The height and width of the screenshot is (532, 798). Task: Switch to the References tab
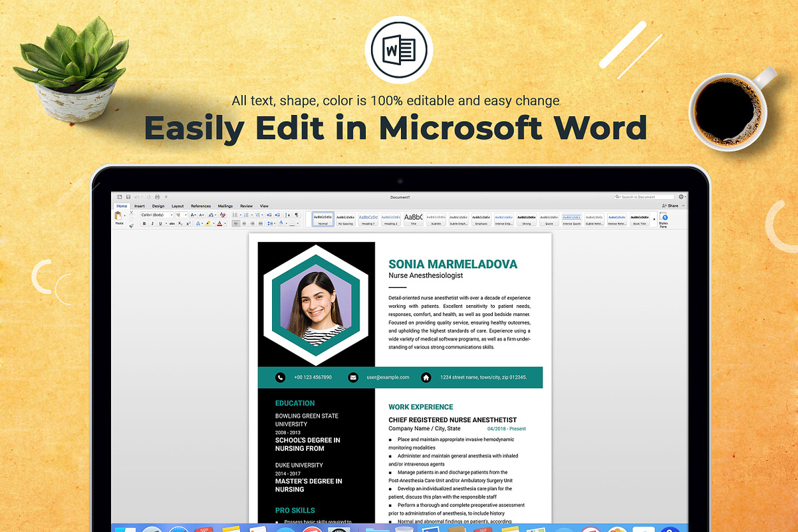[201, 206]
